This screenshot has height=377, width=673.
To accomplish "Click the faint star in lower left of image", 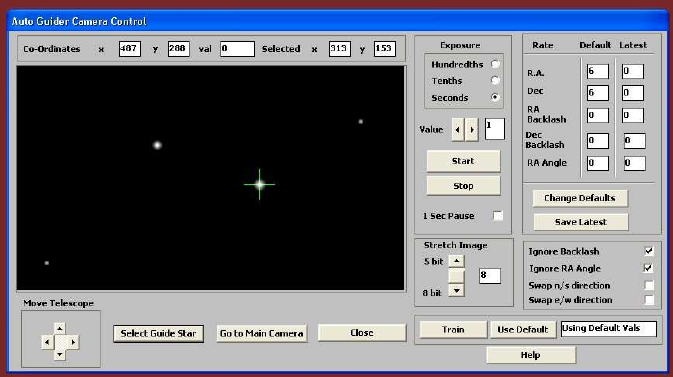I will (x=47, y=263).
